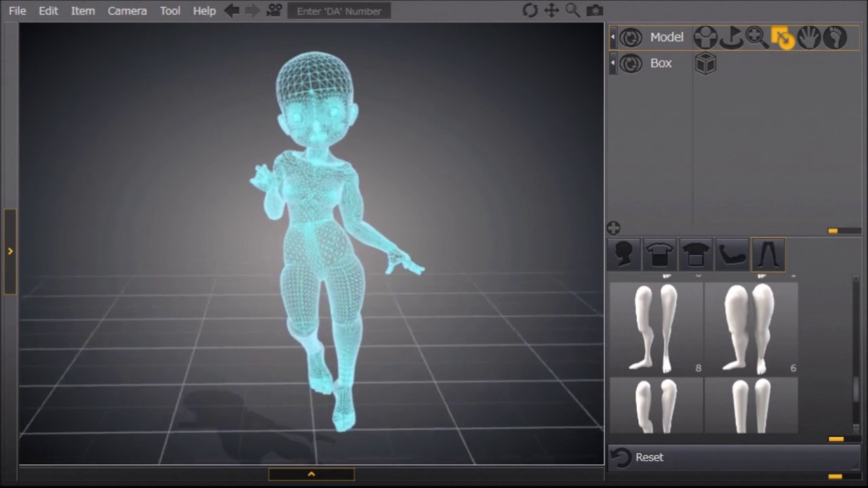The image size is (868, 488).
Task: Select leg shape thumbnail numbered 8
Action: pyautogui.click(x=656, y=328)
